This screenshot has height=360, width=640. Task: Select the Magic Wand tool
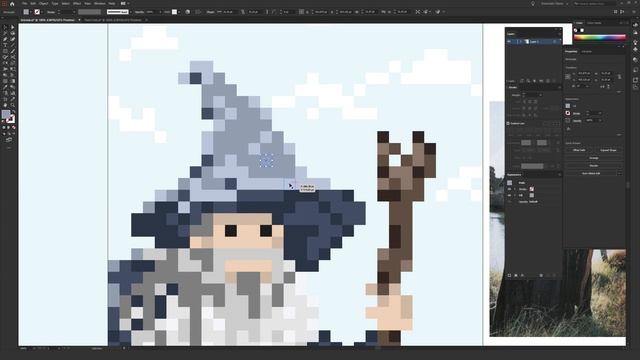(x=5, y=33)
